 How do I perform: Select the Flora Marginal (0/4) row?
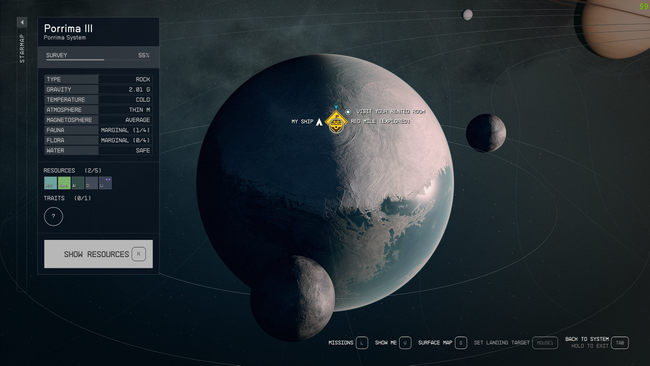point(98,140)
